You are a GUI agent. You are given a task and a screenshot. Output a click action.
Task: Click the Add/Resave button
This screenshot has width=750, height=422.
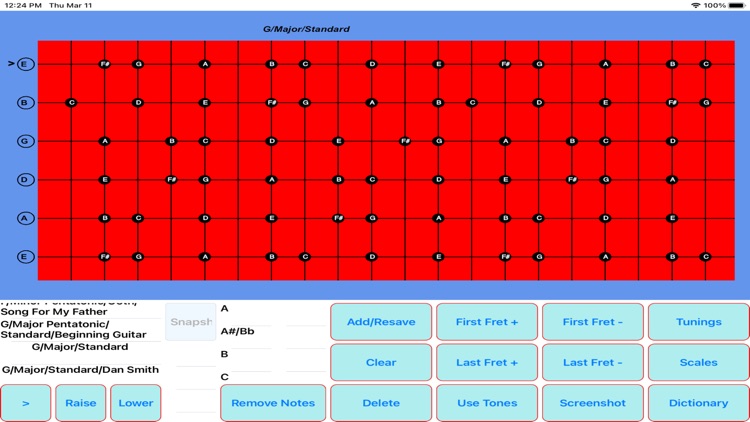(x=381, y=322)
